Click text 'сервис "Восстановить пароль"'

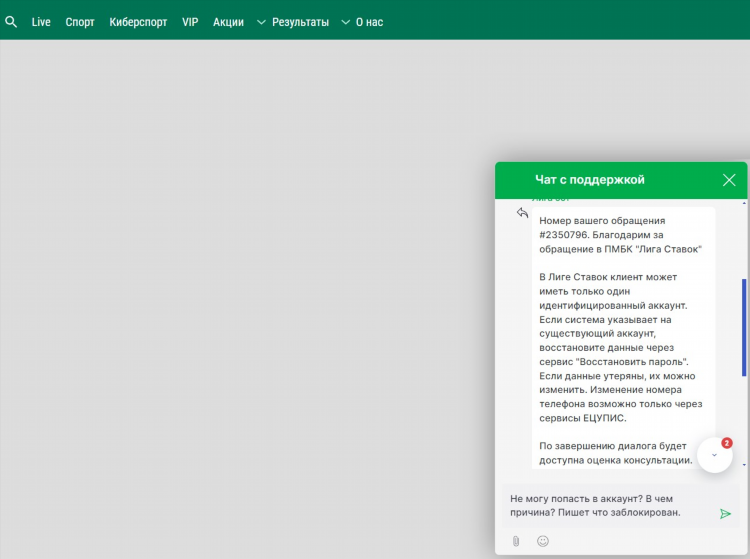point(614,362)
